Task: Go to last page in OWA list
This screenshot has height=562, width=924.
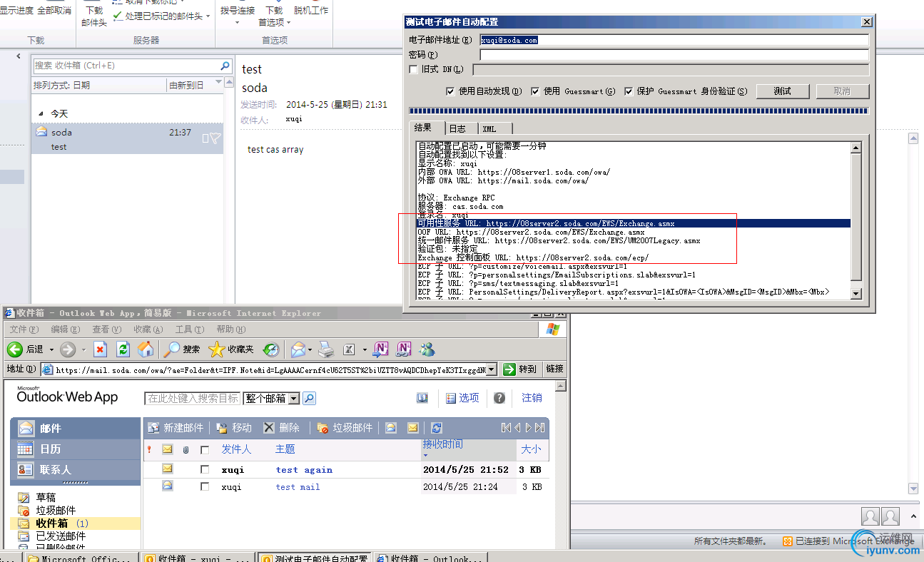Action: (540, 428)
